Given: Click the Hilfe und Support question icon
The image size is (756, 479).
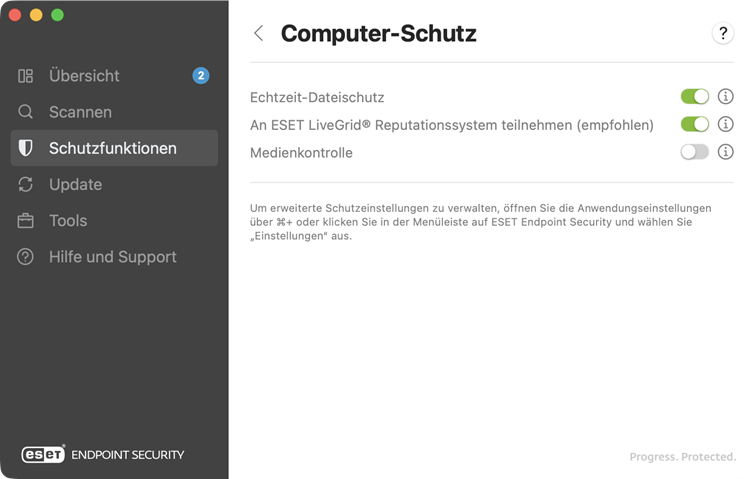Looking at the screenshot, I should click(26, 257).
